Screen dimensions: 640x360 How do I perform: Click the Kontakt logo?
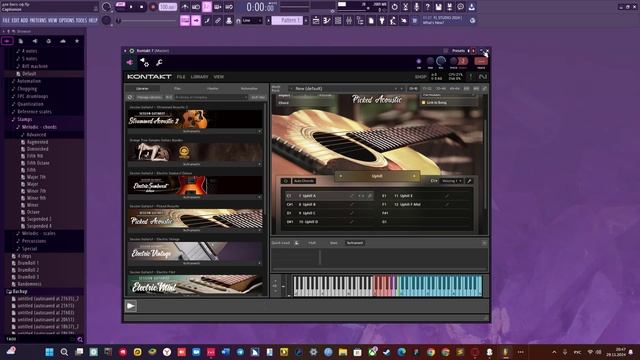point(149,77)
